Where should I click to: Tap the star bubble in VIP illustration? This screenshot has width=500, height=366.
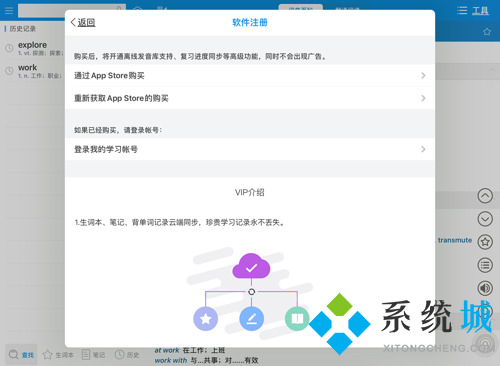(206, 319)
